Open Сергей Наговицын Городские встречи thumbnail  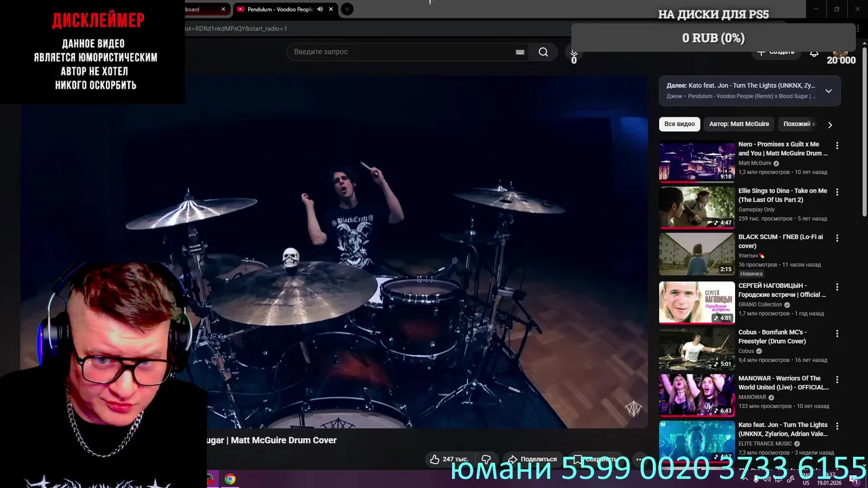[697, 303]
